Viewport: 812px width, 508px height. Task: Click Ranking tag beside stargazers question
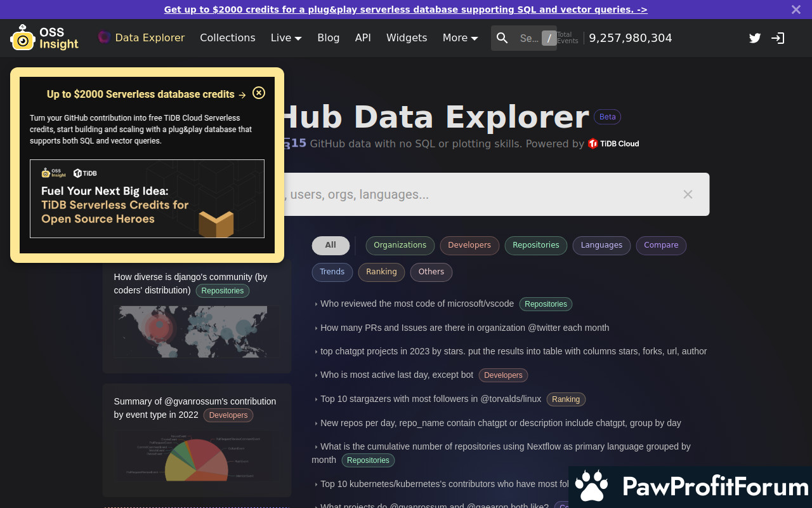click(x=566, y=399)
